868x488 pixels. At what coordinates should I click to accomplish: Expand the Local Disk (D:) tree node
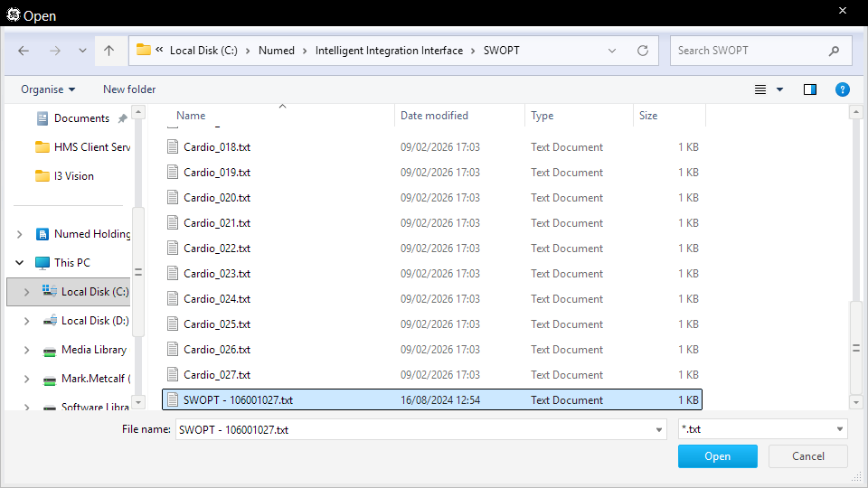pyautogui.click(x=26, y=321)
